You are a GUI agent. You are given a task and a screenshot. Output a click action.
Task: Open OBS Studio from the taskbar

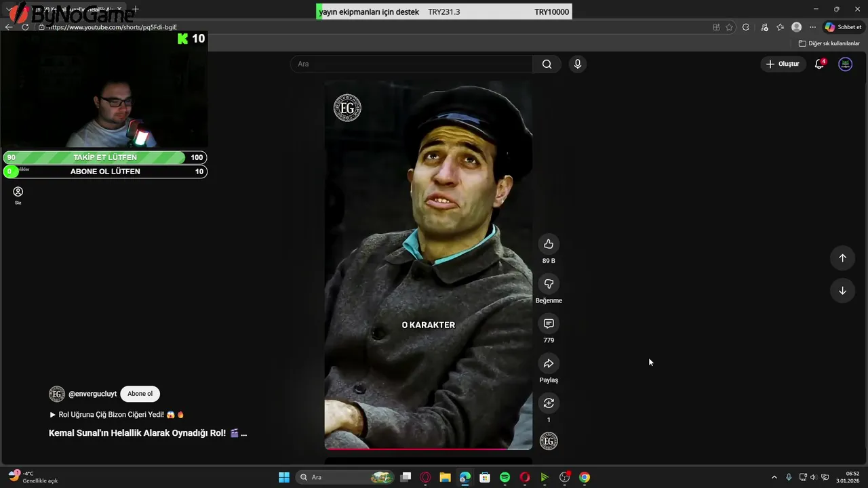(564, 477)
